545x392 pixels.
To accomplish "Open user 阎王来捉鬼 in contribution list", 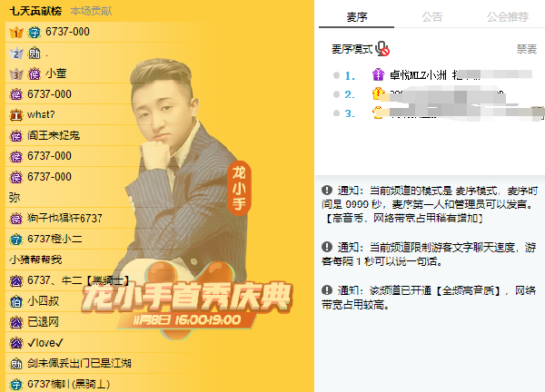I will [x=54, y=135].
